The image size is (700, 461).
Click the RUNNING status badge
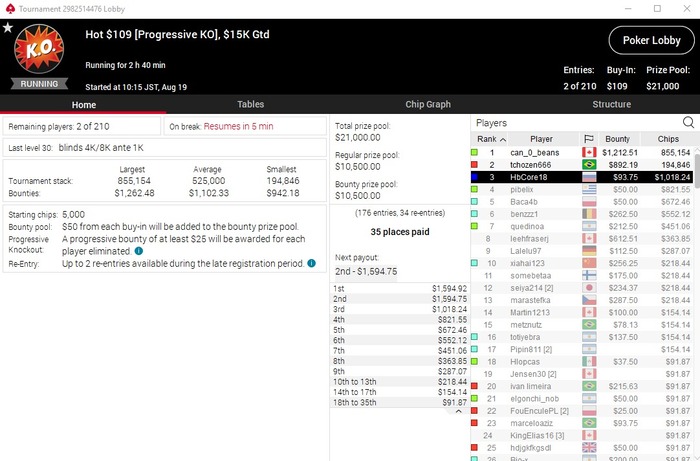click(39, 84)
